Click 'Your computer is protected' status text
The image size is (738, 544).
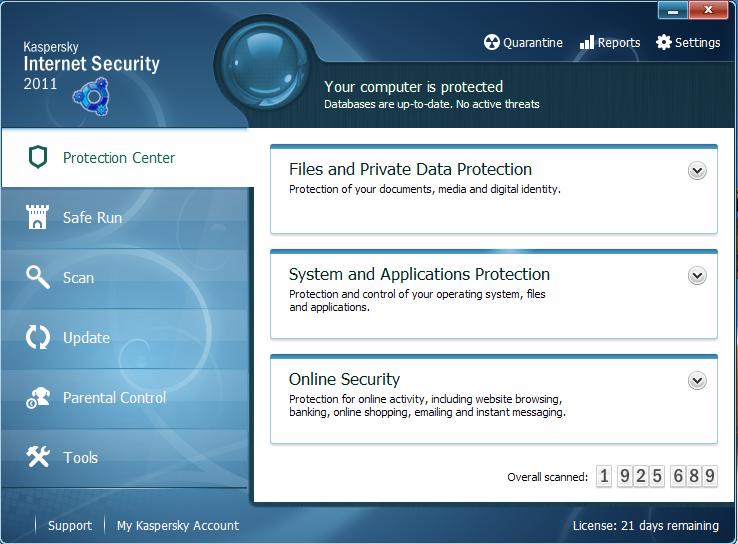[x=413, y=87]
